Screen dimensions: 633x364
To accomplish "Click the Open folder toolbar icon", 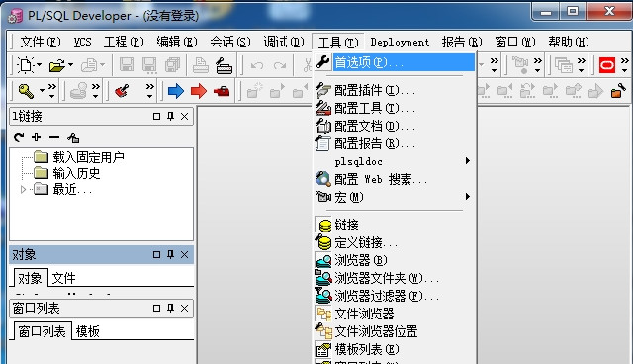I will tap(57, 65).
